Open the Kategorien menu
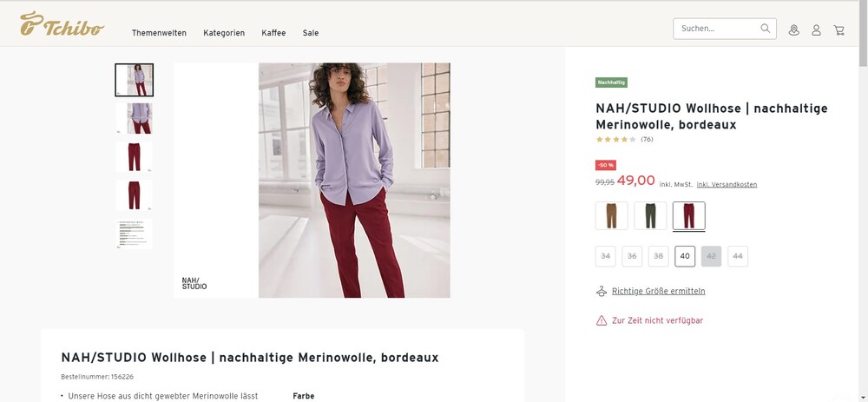This screenshot has width=868, height=402. (224, 33)
